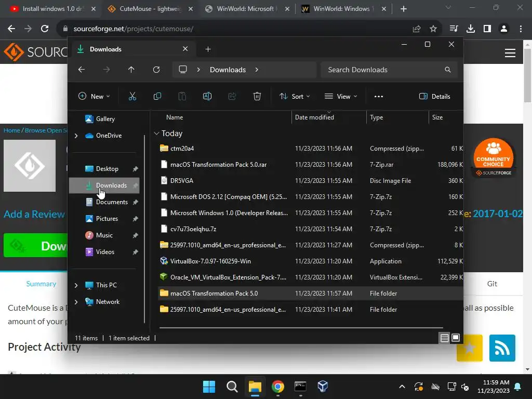Click the Rename icon in Explorer toolbar
532x399 pixels.
pos(207,96)
